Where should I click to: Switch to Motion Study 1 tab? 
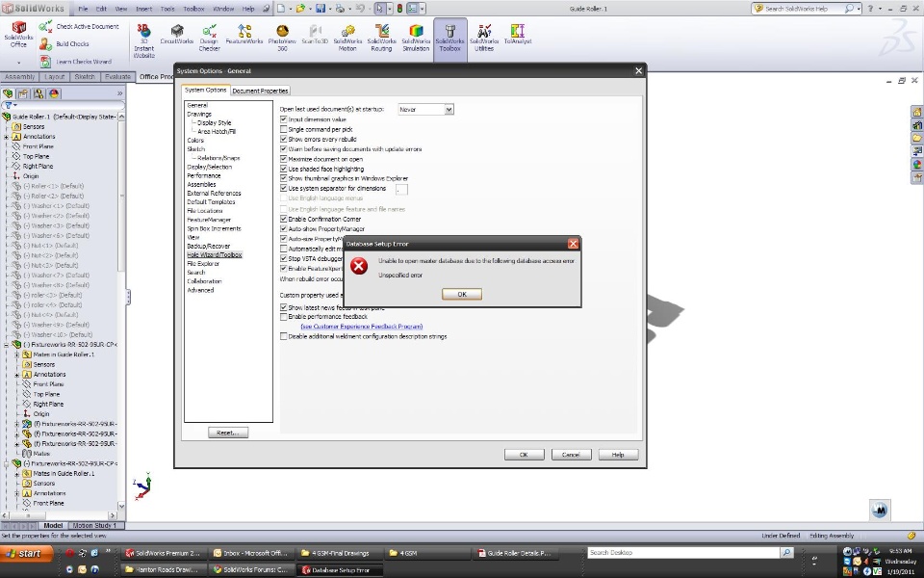click(94, 526)
